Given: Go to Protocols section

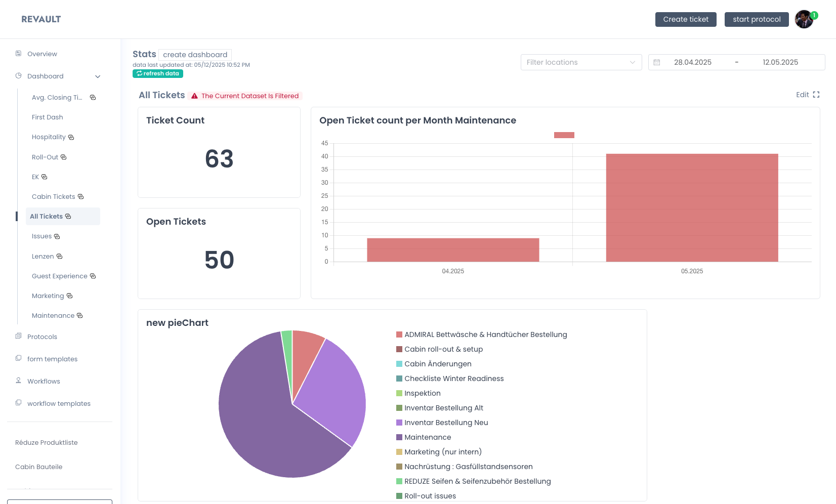Looking at the screenshot, I should pyautogui.click(x=42, y=337).
